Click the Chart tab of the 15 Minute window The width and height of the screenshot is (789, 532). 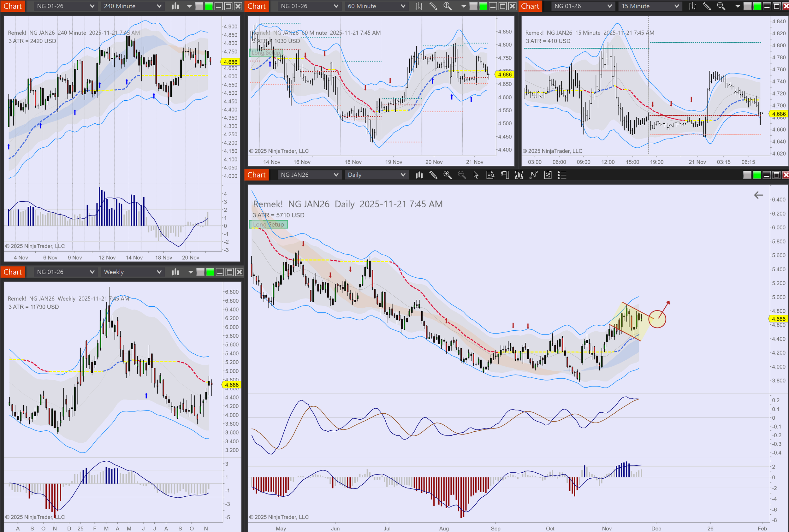530,6
